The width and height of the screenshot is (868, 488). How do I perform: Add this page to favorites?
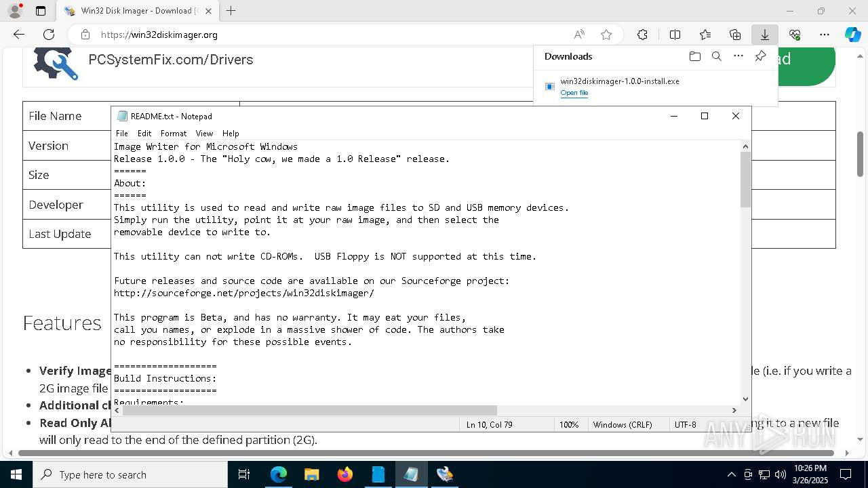(x=606, y=35)
